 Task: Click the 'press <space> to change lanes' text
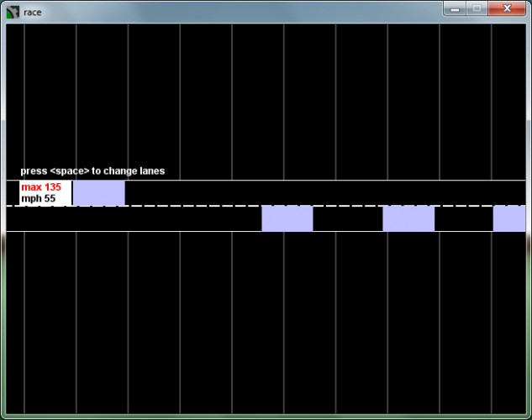click(92, 171)
